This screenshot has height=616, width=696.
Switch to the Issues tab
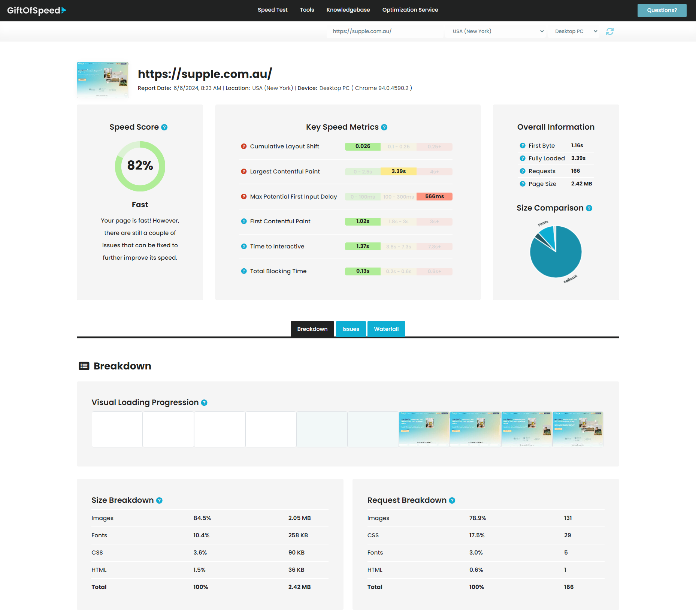(x=351, y=329)
